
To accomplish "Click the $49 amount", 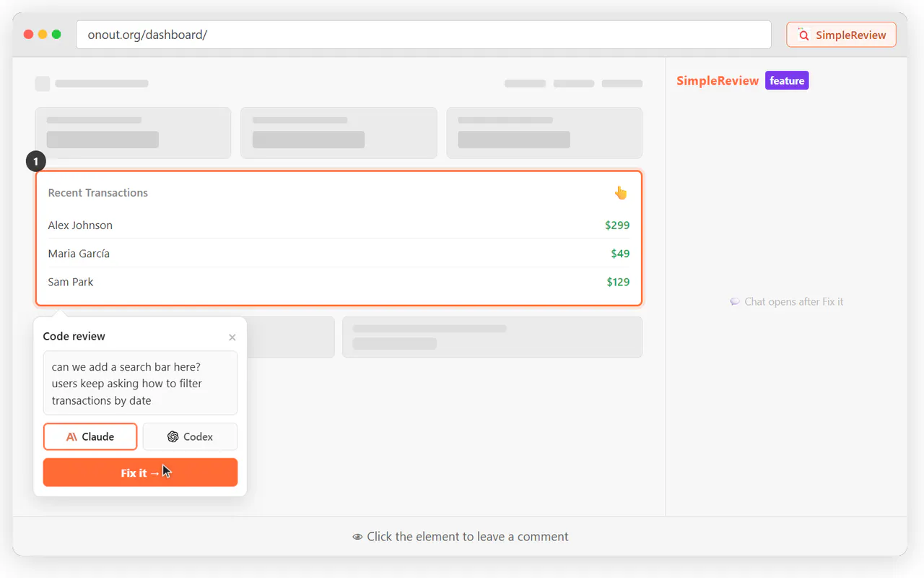I will coord(620,254).
